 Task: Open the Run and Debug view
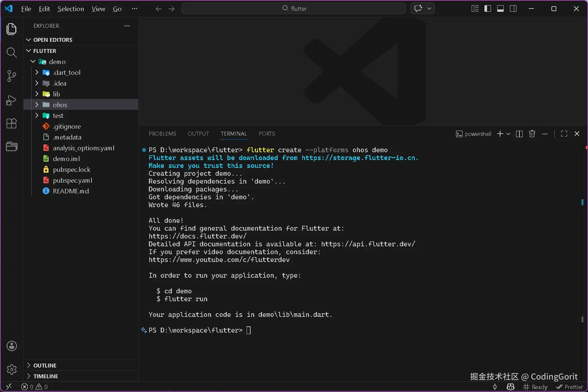pyautogui.click(x=12, y=100)
